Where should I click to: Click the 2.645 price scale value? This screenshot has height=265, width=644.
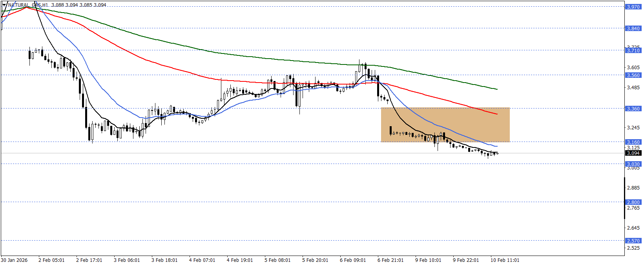tap(633, 228)
